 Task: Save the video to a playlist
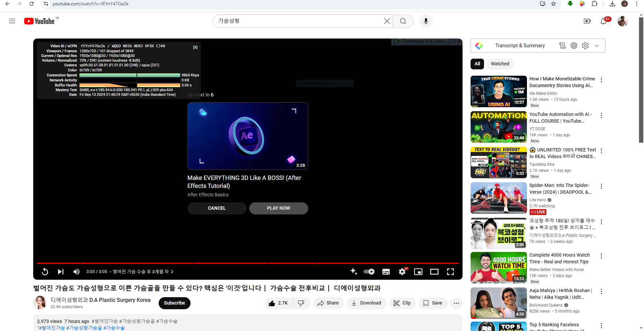(433, 303)
